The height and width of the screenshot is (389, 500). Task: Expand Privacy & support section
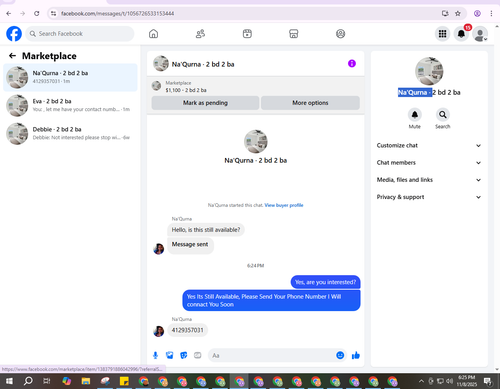click(x=429, y=197)
